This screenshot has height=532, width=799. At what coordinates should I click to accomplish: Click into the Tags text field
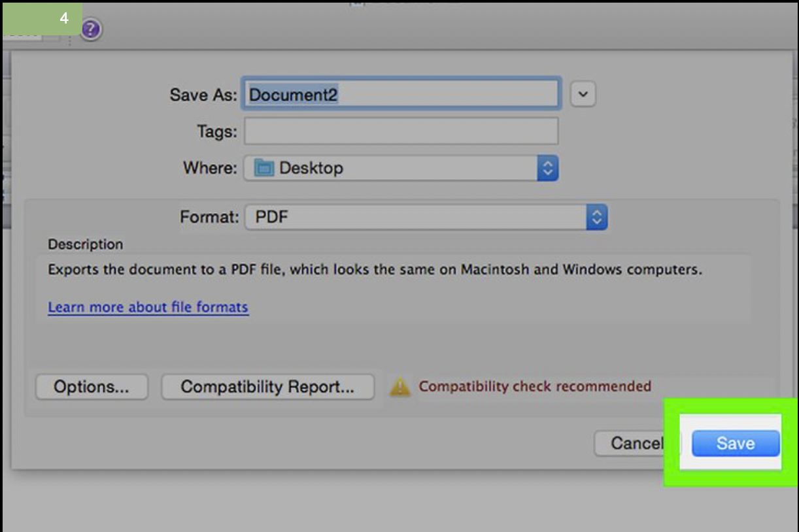tap(401, 131)
